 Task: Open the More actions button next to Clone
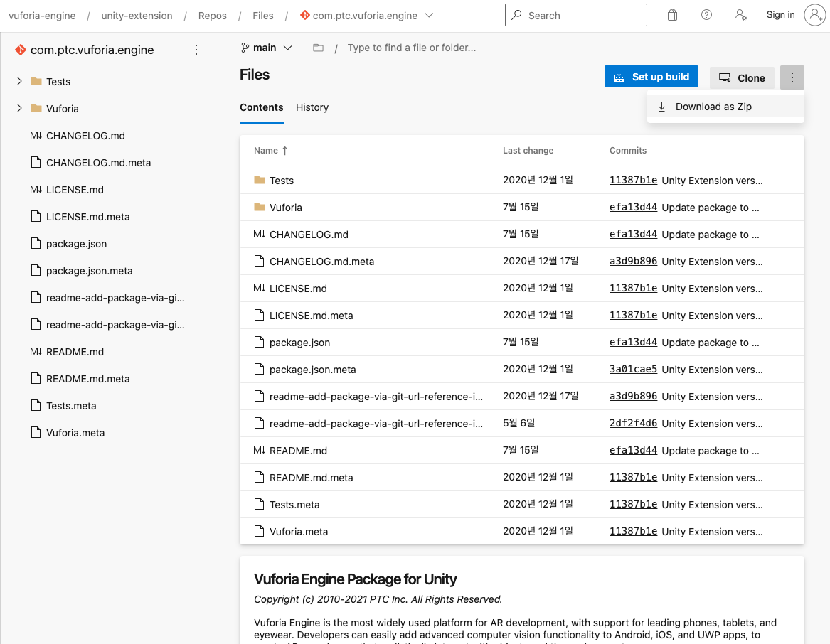(x=792, y=77)
